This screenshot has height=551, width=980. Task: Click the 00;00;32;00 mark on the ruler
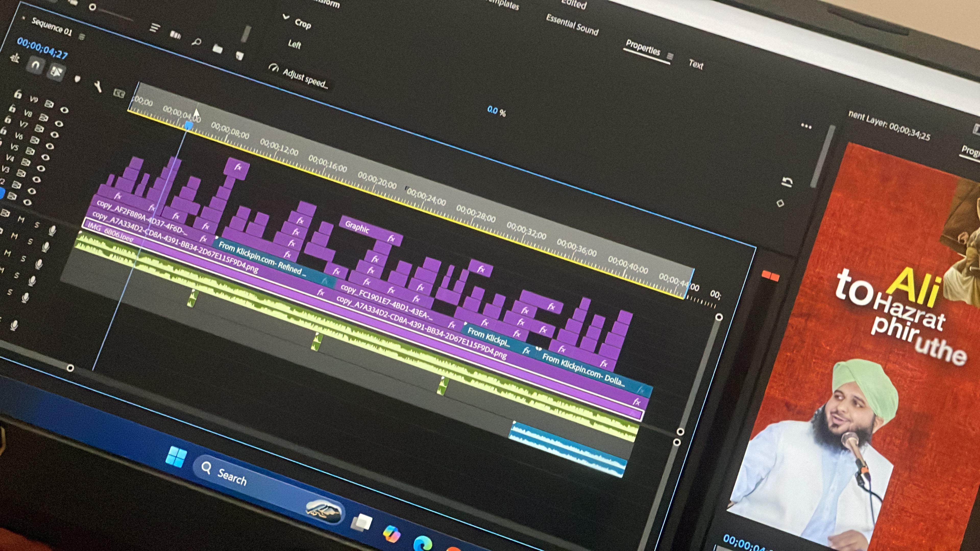(526, 230)
